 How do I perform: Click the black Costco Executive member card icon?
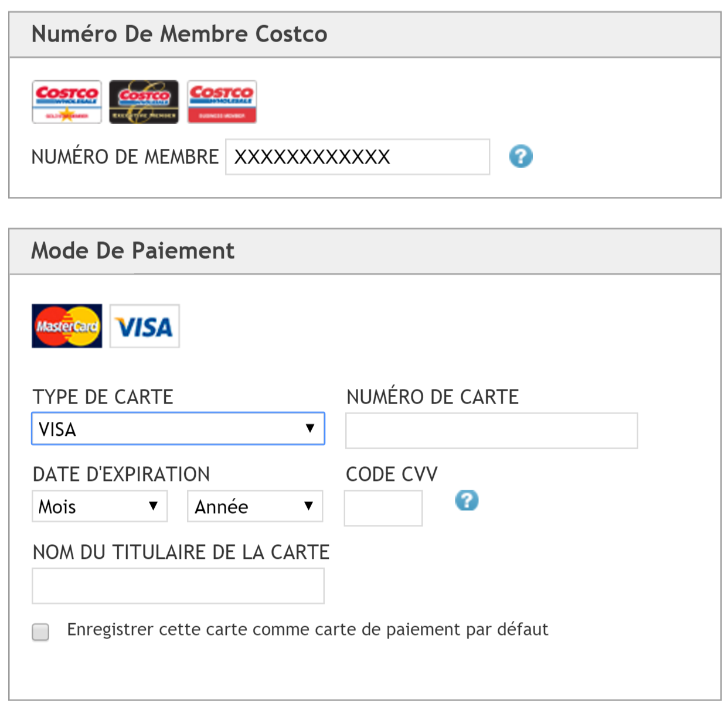tap(144, 102)
